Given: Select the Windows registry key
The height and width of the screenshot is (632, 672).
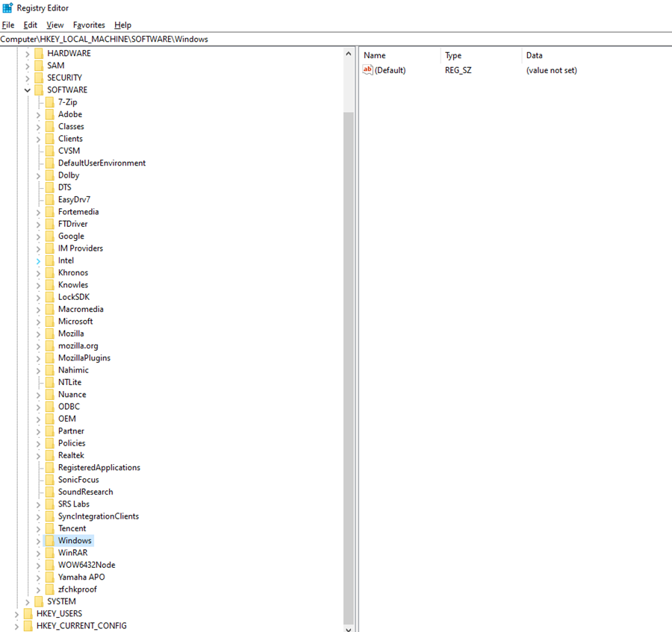Looking at the screenshot, I should coord(74,539).
